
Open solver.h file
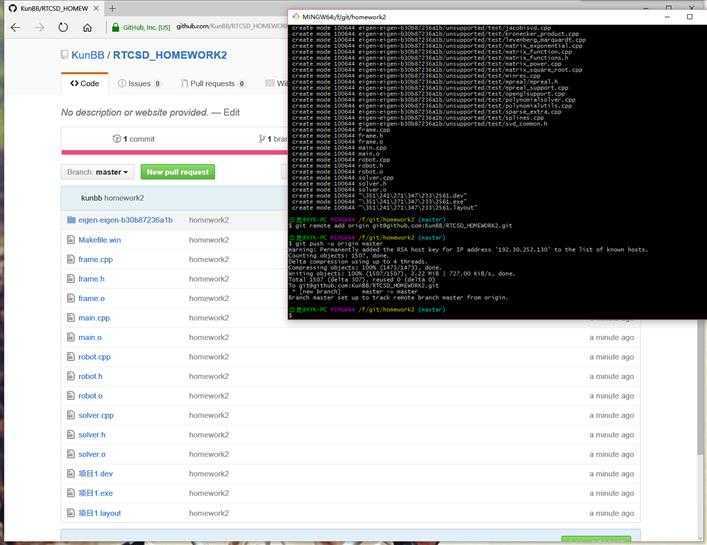pyautogui.click(x=92, y=435)
